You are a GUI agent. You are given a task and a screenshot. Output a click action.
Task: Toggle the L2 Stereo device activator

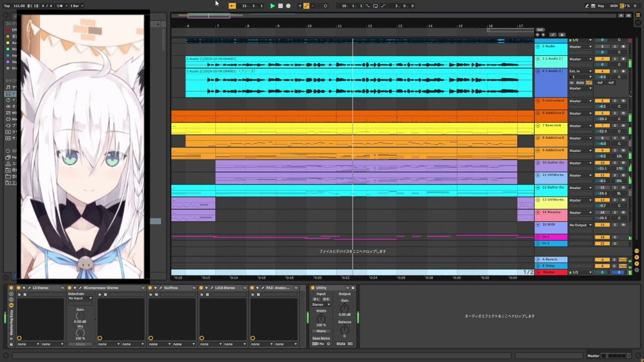coord(19,288)
